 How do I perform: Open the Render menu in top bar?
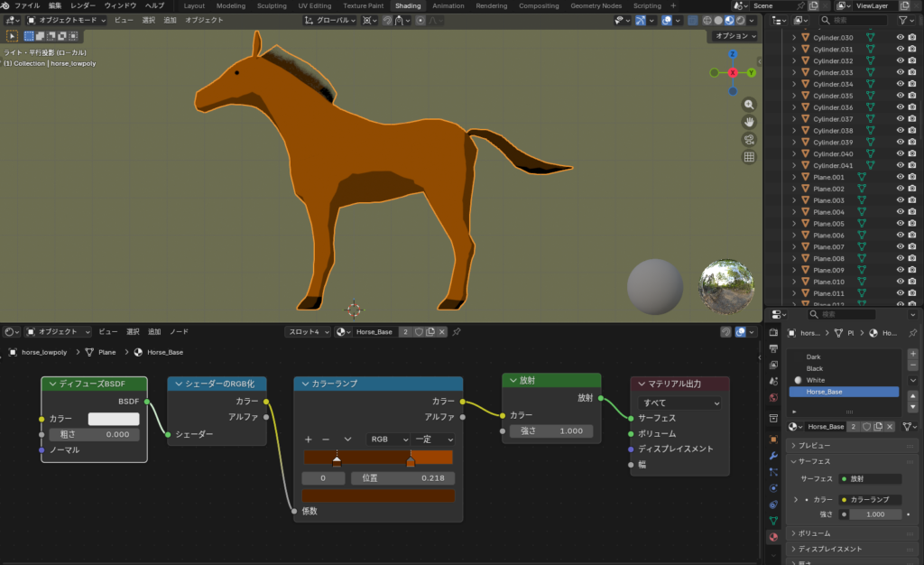click(83, 5)
